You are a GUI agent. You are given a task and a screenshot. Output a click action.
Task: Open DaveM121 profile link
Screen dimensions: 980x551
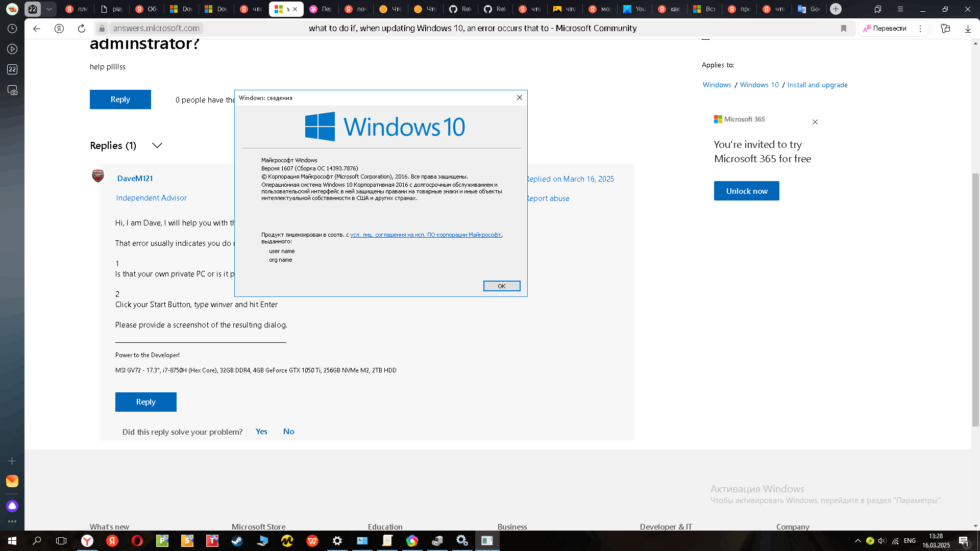[135, 179]
